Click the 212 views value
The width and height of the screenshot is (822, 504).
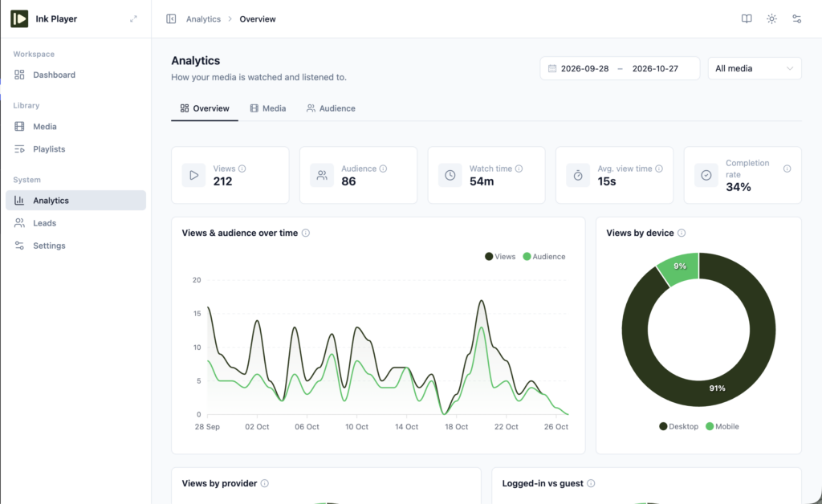223,181
